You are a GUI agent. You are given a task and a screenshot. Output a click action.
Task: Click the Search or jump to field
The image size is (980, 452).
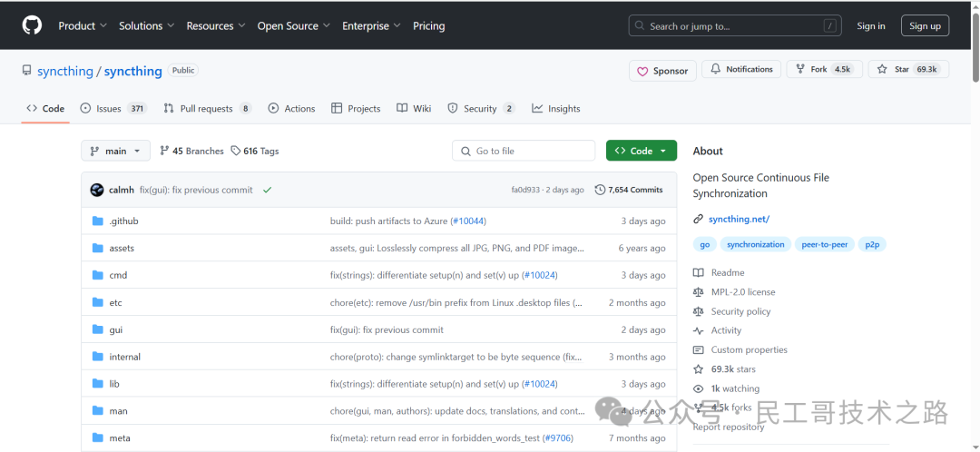pos(735,25)
